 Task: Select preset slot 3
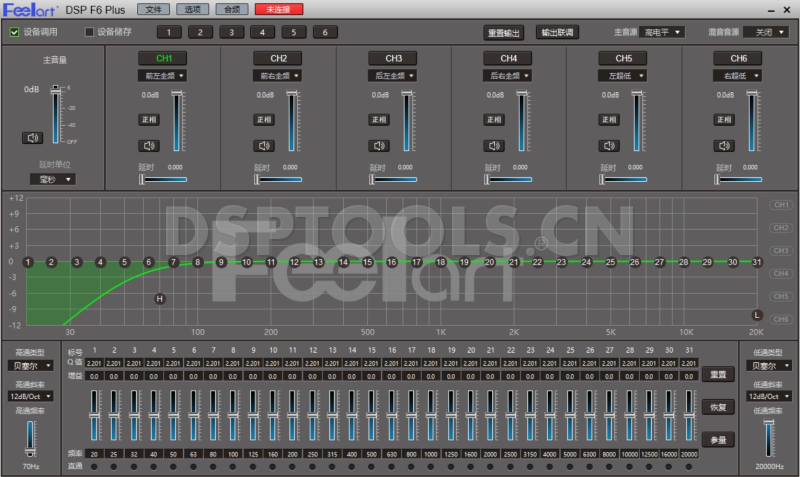[232, 32]
